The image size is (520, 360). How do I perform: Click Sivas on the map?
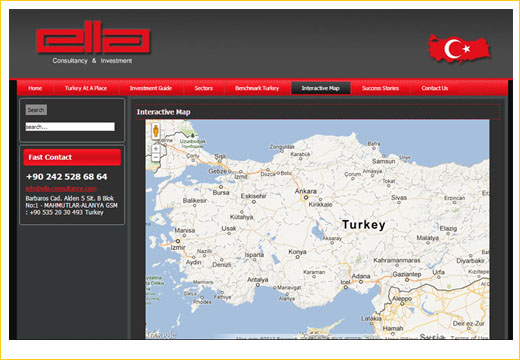coord(399,198)
